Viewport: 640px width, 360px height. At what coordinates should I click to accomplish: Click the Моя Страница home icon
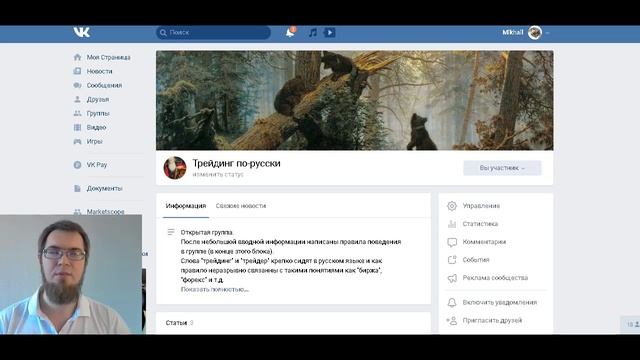click(x=78, y=57)
